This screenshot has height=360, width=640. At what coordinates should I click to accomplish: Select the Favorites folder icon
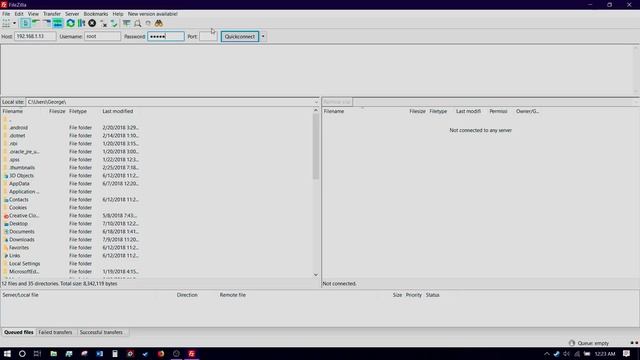click(6, 248)
